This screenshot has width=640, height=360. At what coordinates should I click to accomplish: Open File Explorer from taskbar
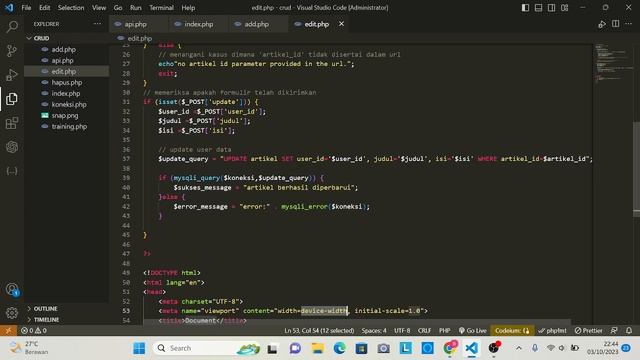318,348
